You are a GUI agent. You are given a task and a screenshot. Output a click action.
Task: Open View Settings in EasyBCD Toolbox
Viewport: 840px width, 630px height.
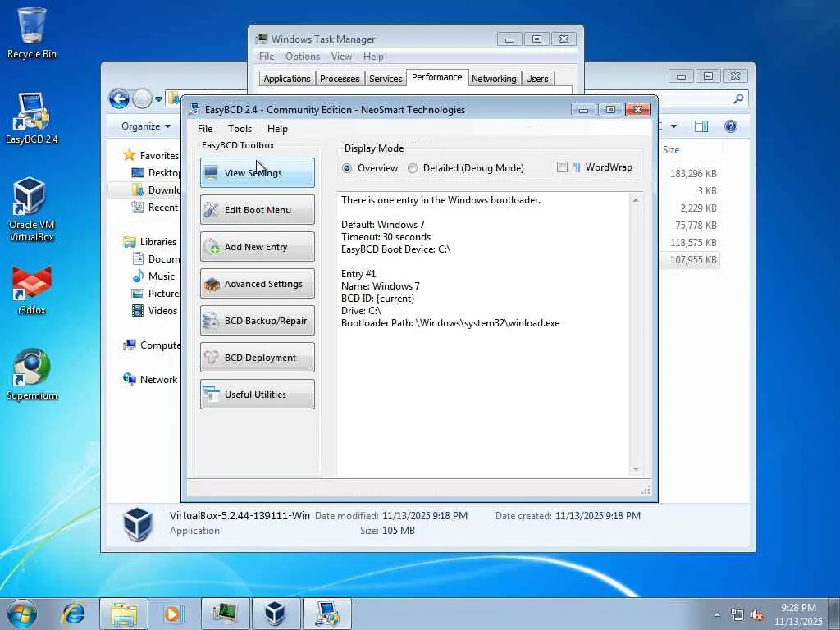tap(257, 172)
